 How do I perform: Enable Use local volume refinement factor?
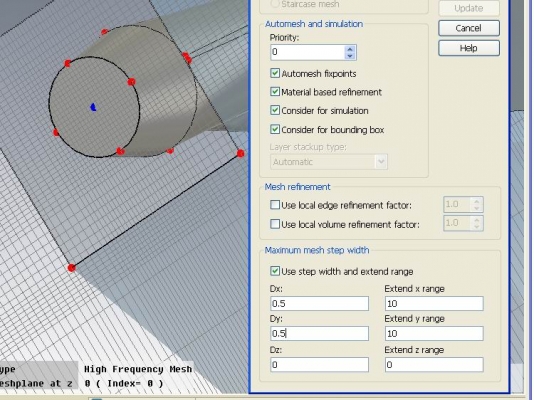tap(275, 224)
